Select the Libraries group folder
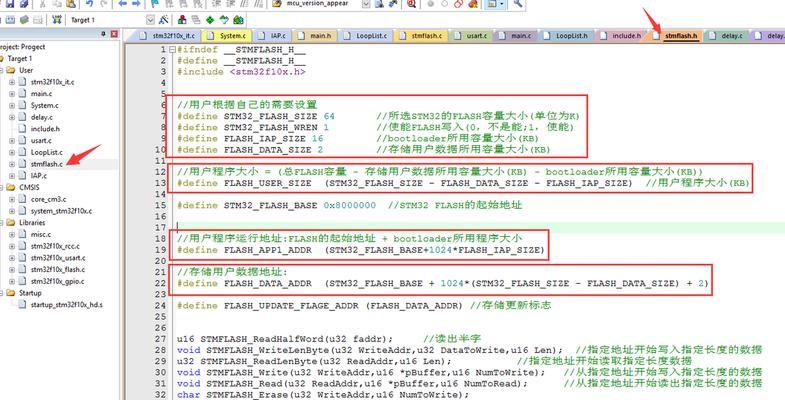 pos(32,222)
